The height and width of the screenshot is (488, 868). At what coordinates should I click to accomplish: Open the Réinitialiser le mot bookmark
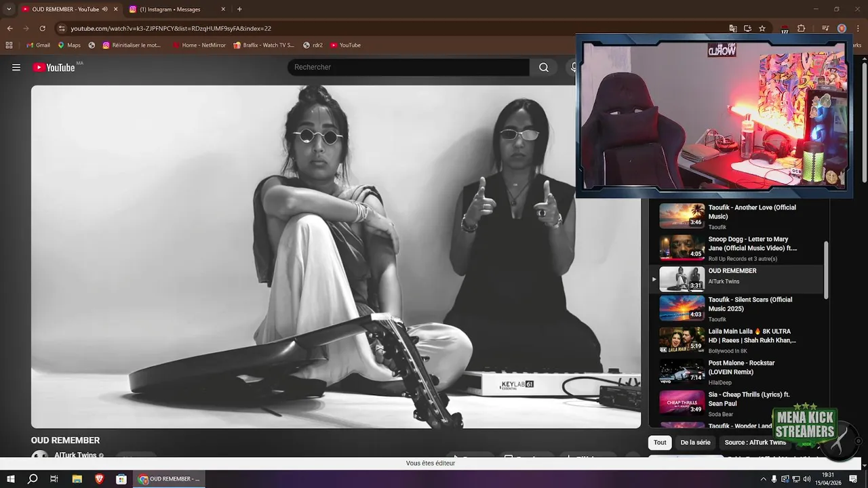point(132,45)
